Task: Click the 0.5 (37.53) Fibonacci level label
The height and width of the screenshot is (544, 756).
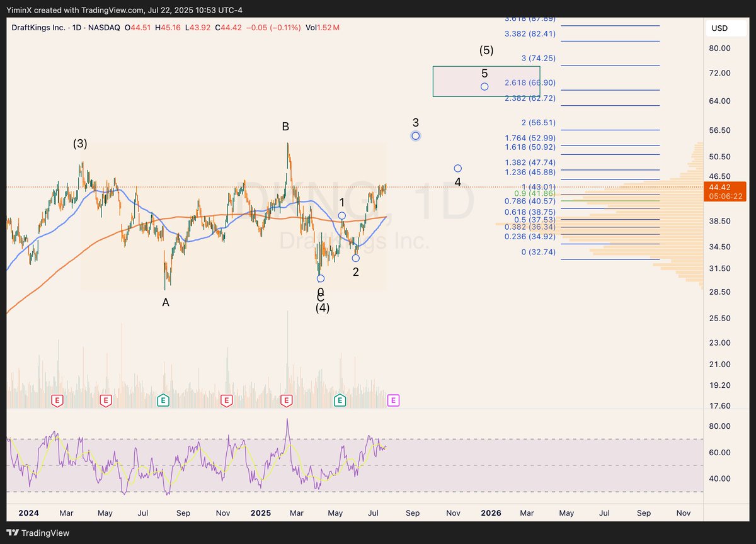Action: pyautogui.click(x=535, y=220)
